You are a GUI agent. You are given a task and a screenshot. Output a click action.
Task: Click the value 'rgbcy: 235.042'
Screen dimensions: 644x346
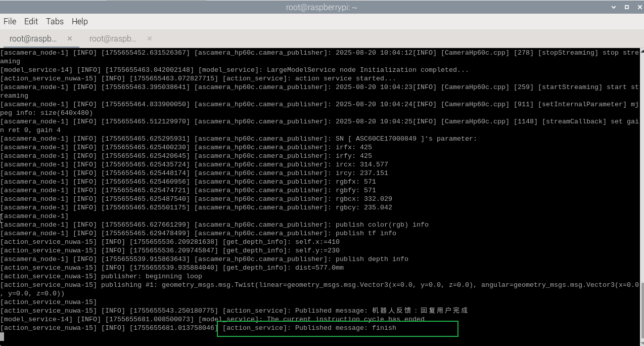coord(364,207)
